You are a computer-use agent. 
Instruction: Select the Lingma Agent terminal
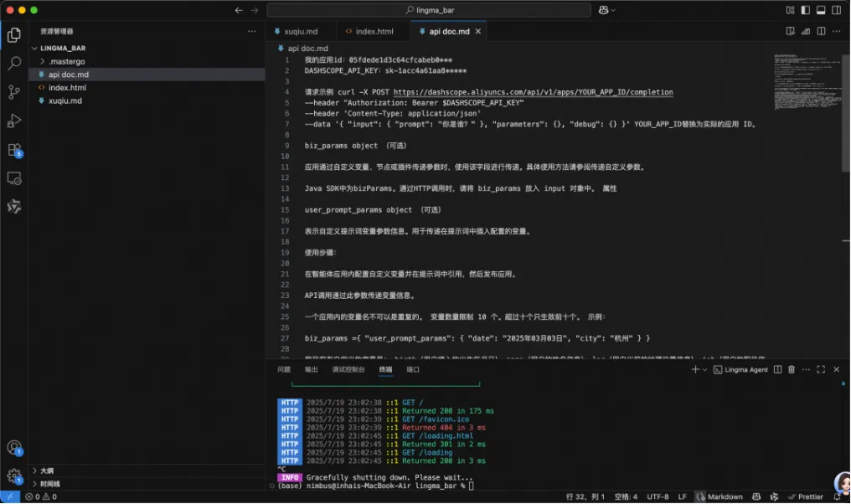(x=740, y=369)
